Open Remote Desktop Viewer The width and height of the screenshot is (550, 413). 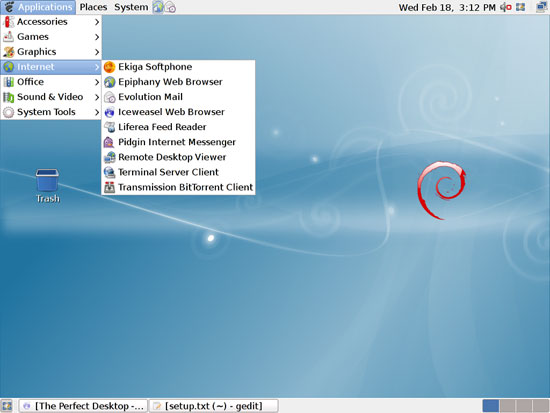(x=179, y=157)
